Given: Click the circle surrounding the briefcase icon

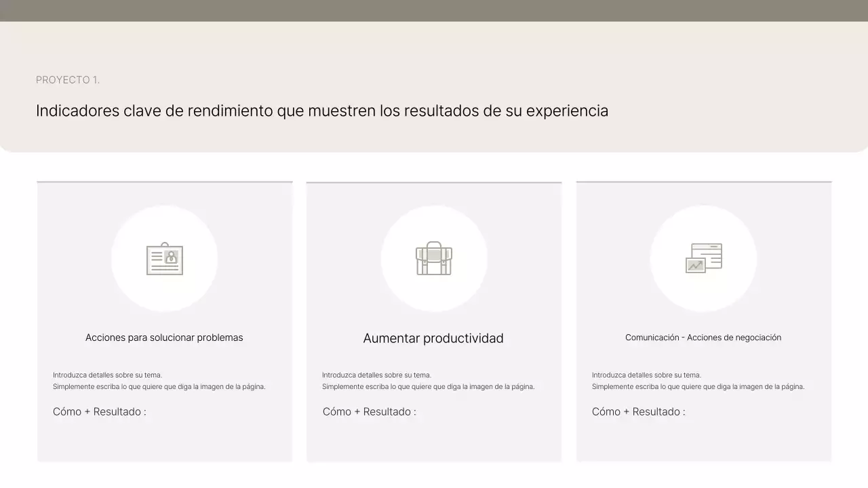Looking at the screenshot, I should click(x=434, y=217).
